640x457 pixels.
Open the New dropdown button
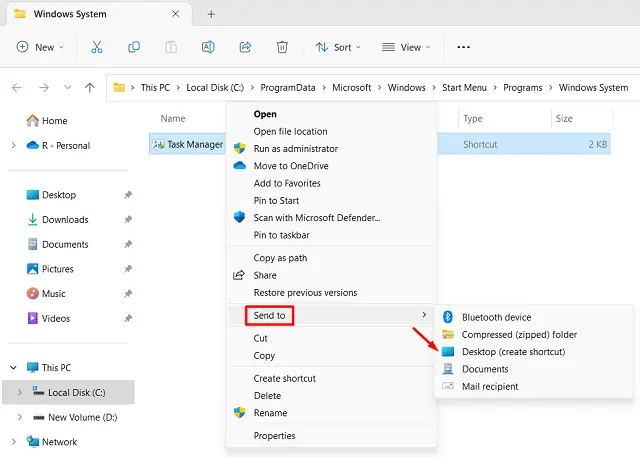[40, 47]
